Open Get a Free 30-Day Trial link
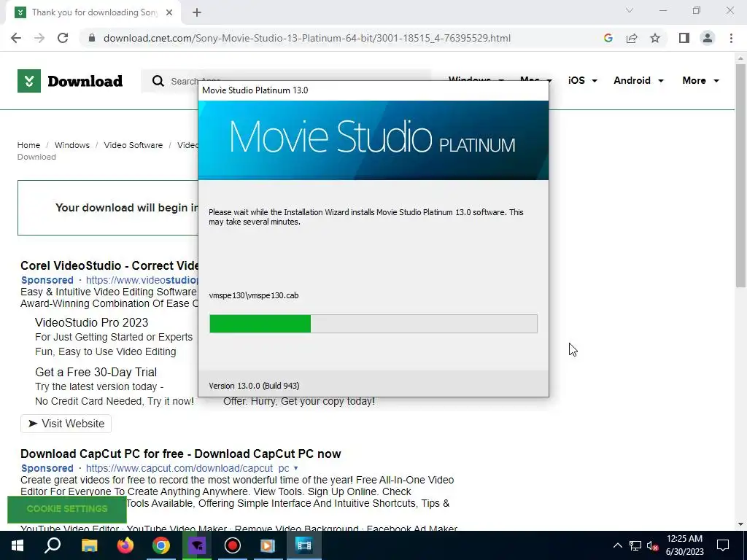Screen dimensions: 747x560 point(96,372)
